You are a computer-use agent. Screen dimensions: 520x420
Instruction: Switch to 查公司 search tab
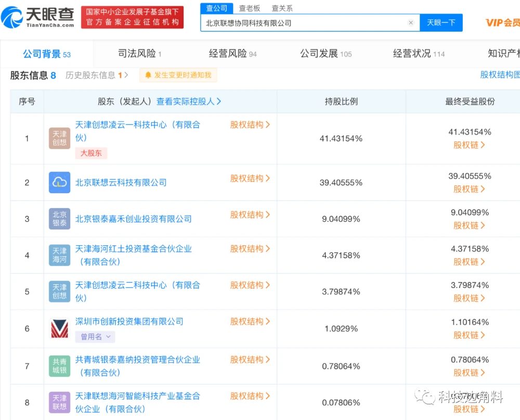coord(216,8)
